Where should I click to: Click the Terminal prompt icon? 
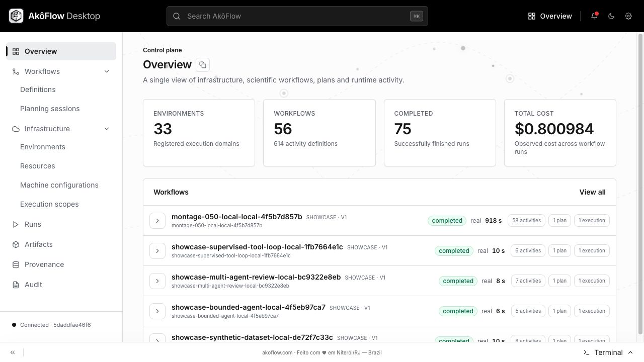pyautogui.click(x=586, y=352)
